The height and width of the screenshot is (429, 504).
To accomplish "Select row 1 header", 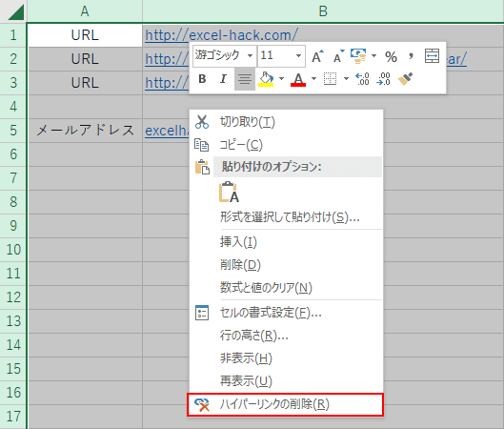I will pos(13,35).
